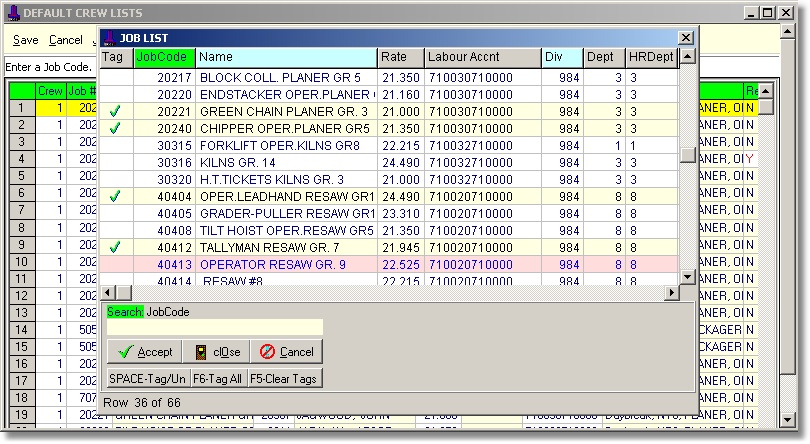Click the Rate column header
This screenshot has height=444, width=810.
400,57
